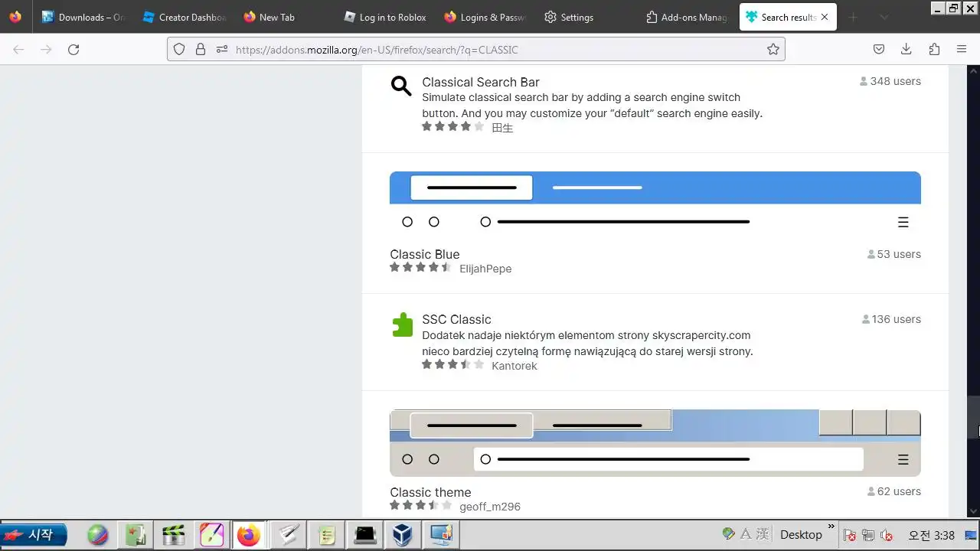Switch to Log in to Roblox tab

point(385,17)
